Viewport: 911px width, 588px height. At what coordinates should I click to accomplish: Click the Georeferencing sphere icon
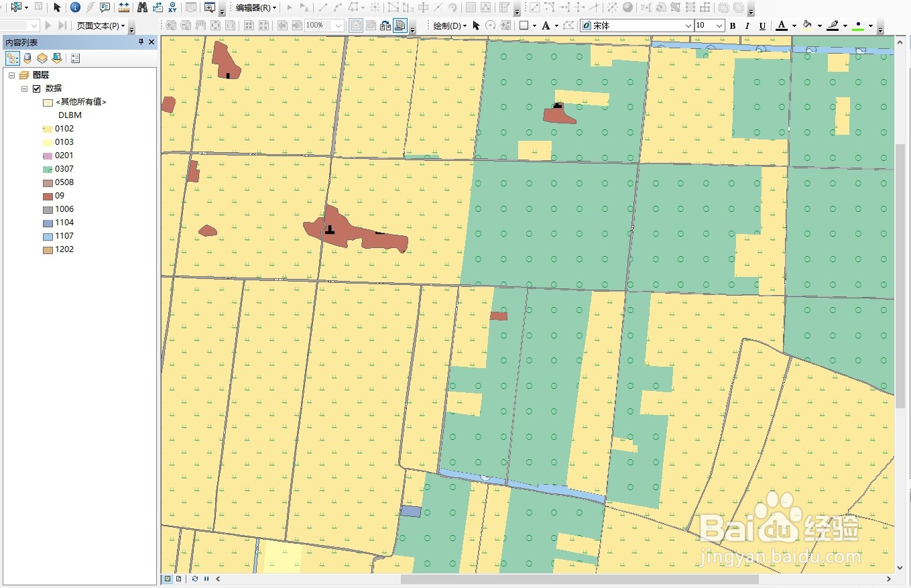click(627, 7)
